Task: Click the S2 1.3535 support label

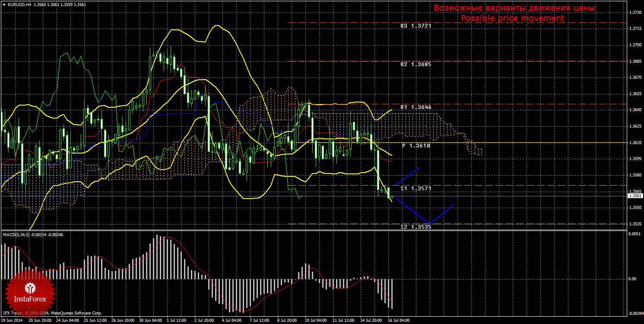Action: tap(416, 227)
